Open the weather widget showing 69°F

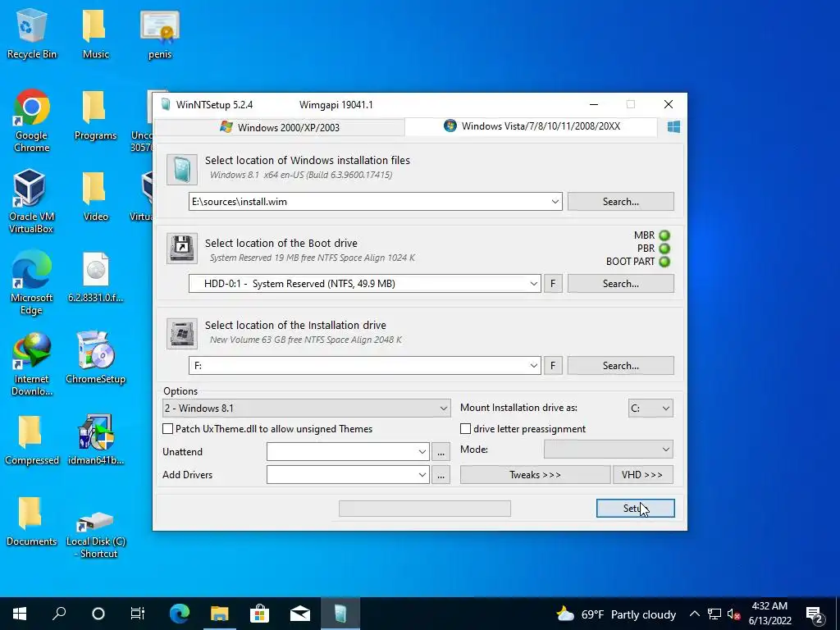point(616,614)
